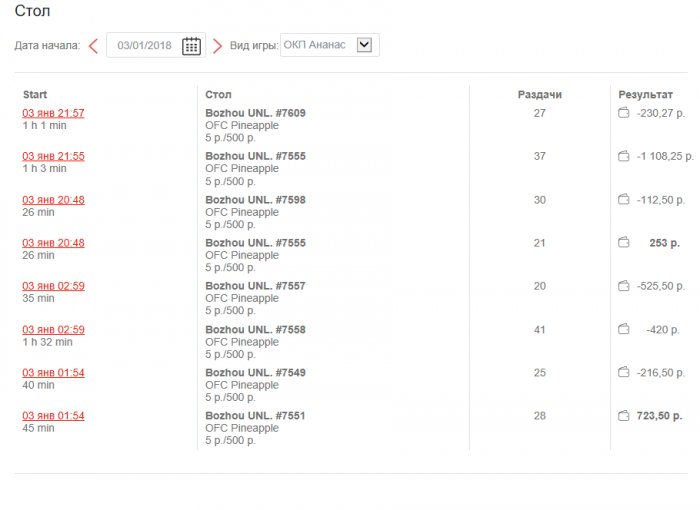Screen dimensions: 700x510
Task: Click the Результат column header
Action: click(645, 95)
